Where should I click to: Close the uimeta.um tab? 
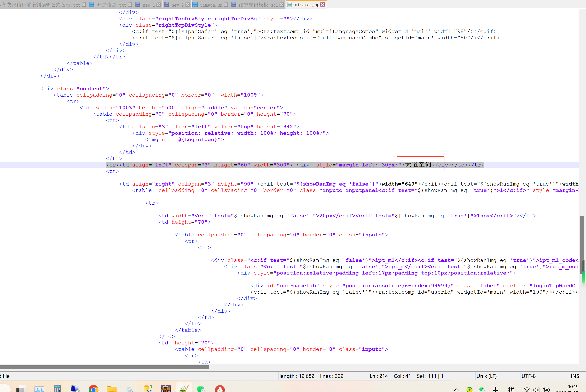[226, 4]
